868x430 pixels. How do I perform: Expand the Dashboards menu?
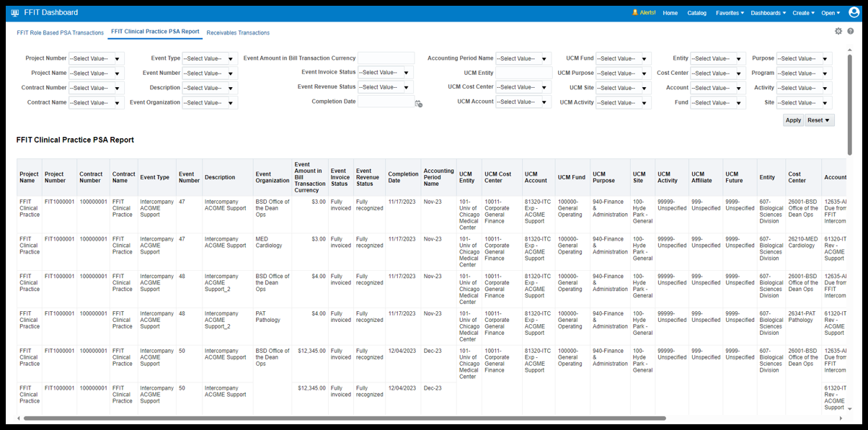769,13
